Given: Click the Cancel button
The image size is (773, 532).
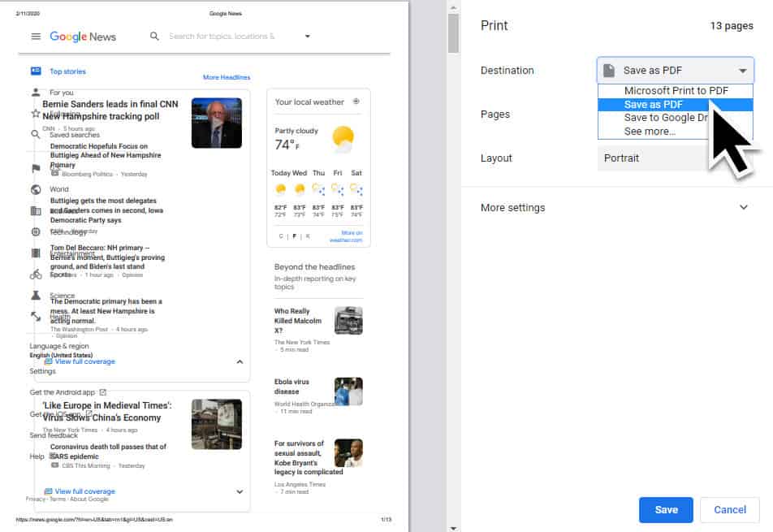Looking at the screenshot, I should point(730,510).
